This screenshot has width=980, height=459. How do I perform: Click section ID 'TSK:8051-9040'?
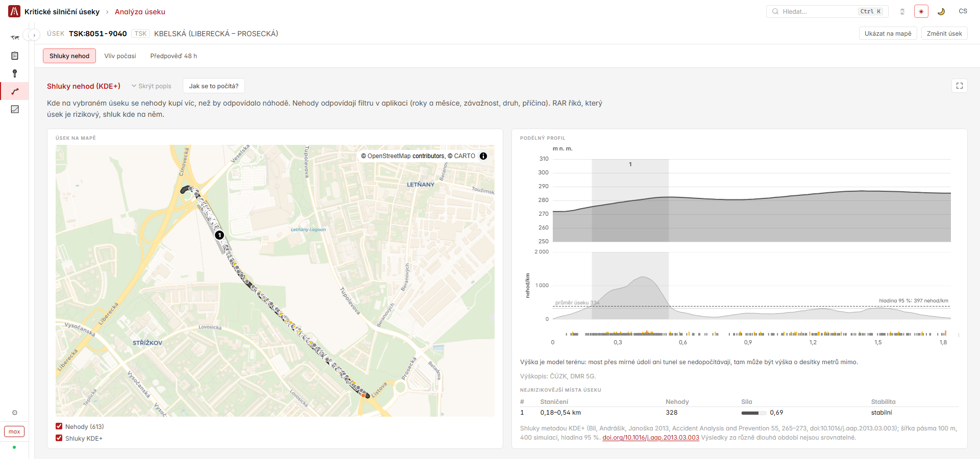(x=98, y=34)
